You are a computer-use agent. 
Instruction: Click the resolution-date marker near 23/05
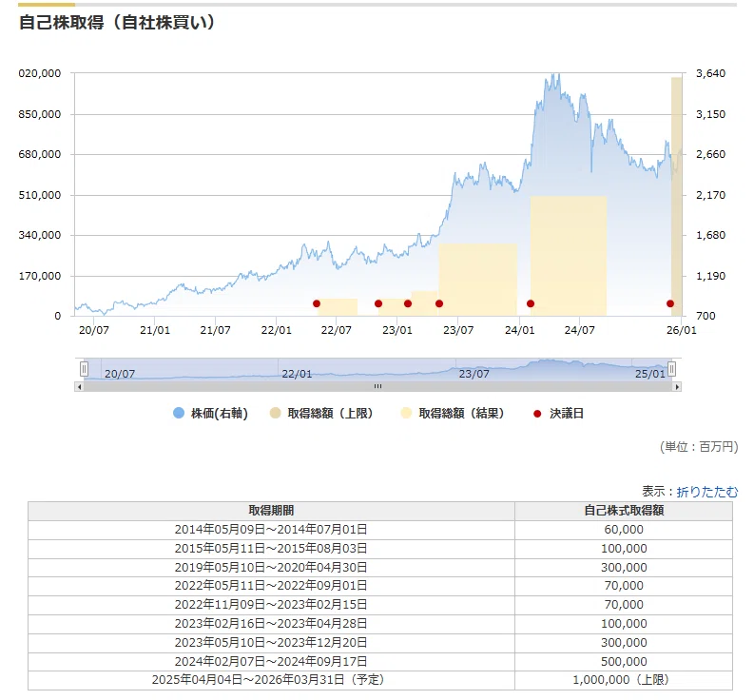pyautogui.click(x=439, y=303)
